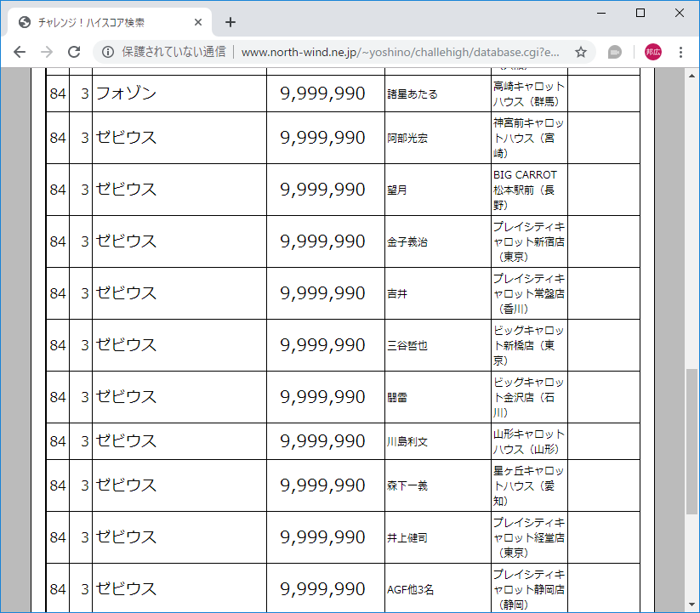Image resolution: width=700 pixels, height=613 pixels.
Task: Click month 3 in 井上健司 row
Action: 85,537
